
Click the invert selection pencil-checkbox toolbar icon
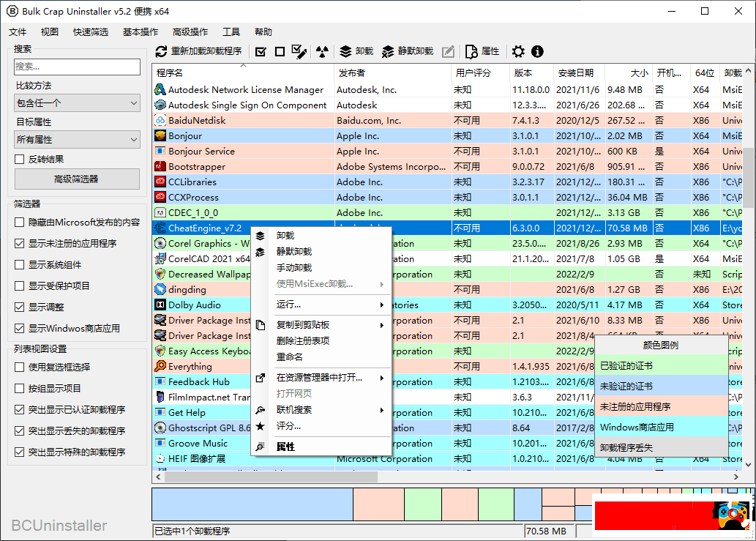[299, 51]
